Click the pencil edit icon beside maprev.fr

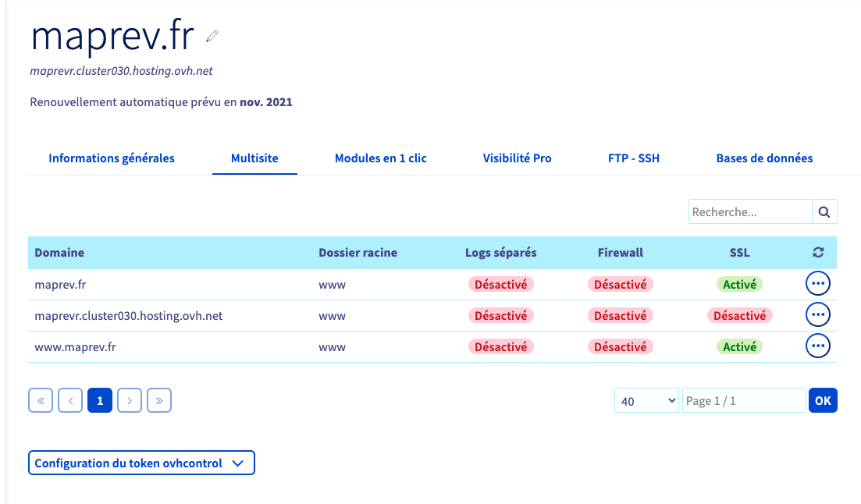(212, 36)
